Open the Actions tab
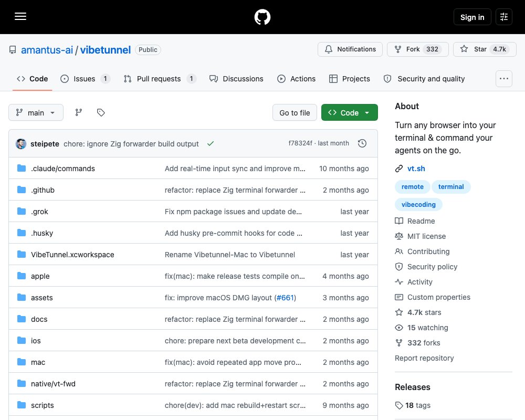The width and height of the screenshot is (525, 420). click(x=296, y=79)
